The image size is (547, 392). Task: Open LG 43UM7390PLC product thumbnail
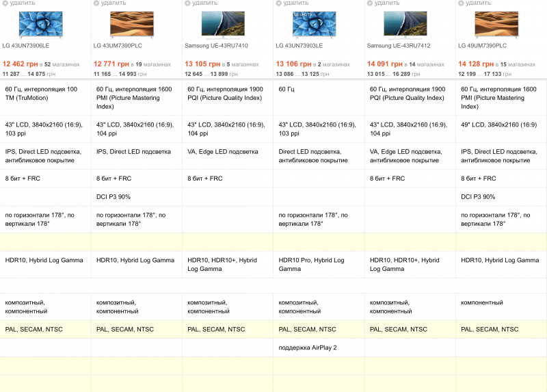point(132,25)
